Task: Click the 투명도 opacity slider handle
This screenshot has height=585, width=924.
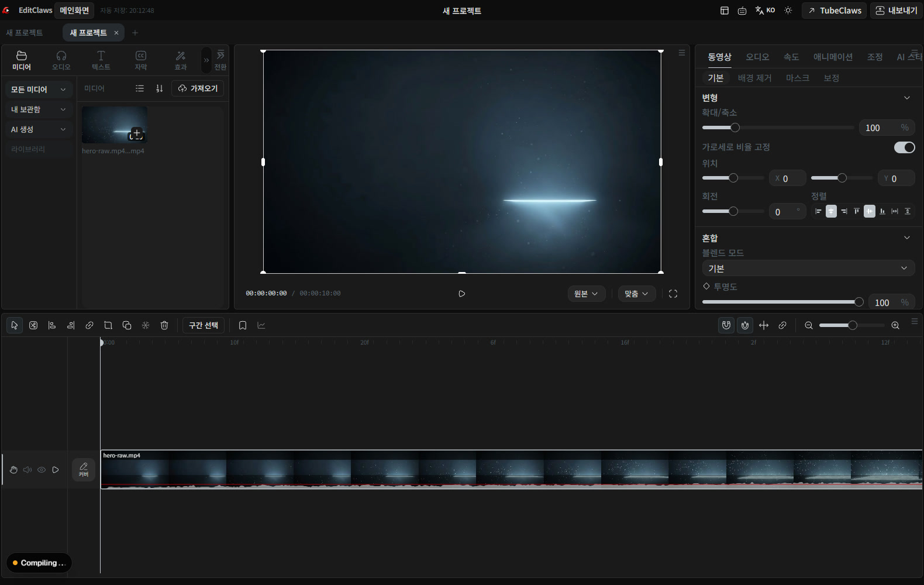Action: 859,302
